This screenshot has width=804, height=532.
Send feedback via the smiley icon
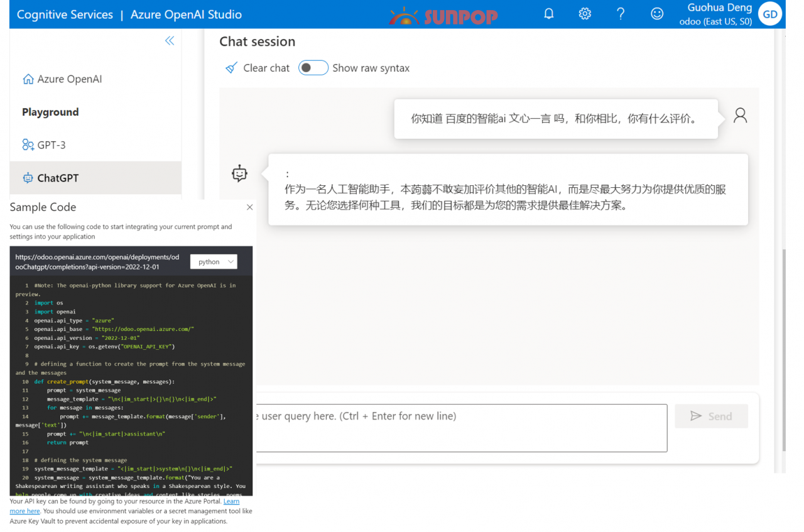657,13
